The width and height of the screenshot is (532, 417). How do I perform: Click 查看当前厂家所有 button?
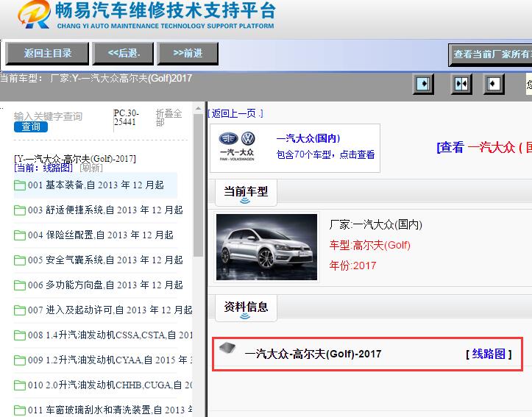click(x=490, y=54)
